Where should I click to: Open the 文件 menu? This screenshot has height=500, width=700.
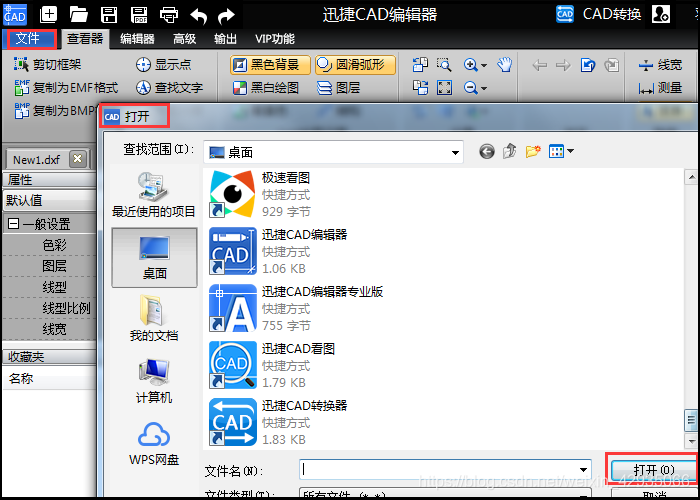28,39
